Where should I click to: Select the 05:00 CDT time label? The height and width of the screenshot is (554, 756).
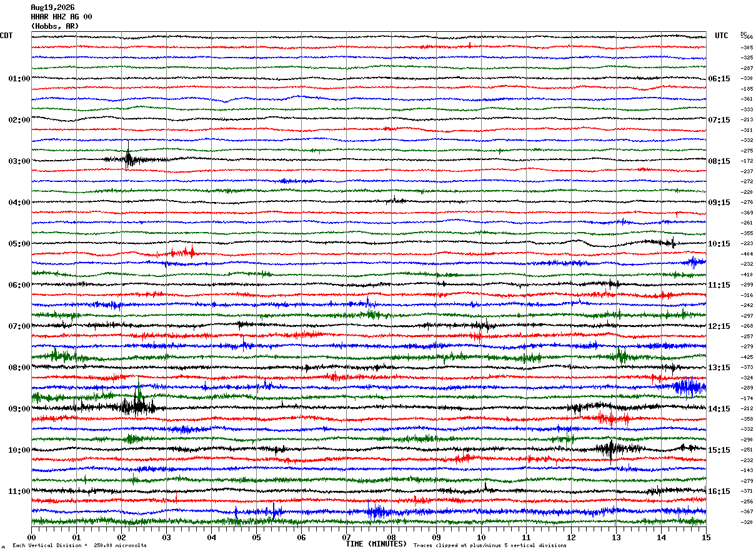(19, 244)
